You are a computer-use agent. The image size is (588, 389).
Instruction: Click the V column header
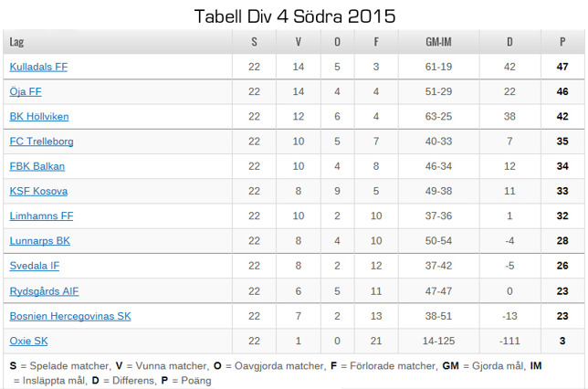tap(299, 42)
